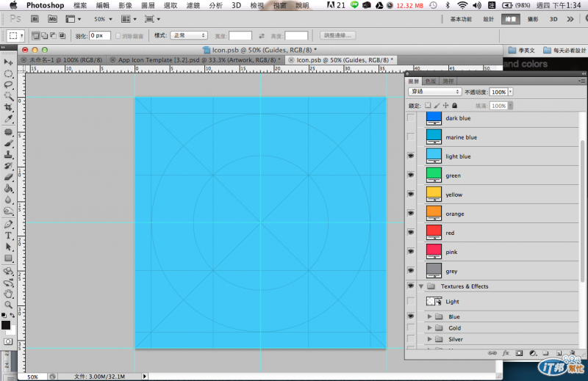The image size is (588, 381).
Task: Switch to the 路徑 panel tab
Action: (448, 81)
